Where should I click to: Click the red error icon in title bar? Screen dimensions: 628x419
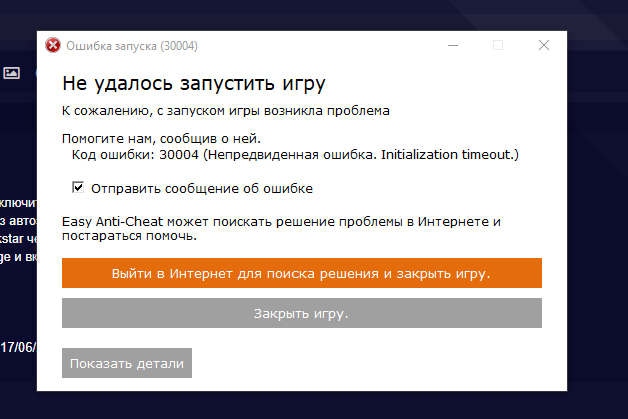53,45
